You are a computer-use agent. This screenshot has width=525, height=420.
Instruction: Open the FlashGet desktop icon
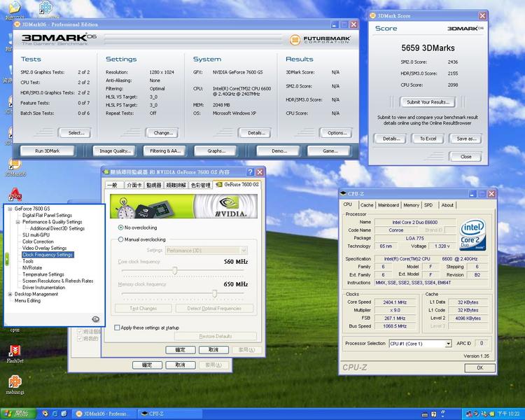coord(15,351)
